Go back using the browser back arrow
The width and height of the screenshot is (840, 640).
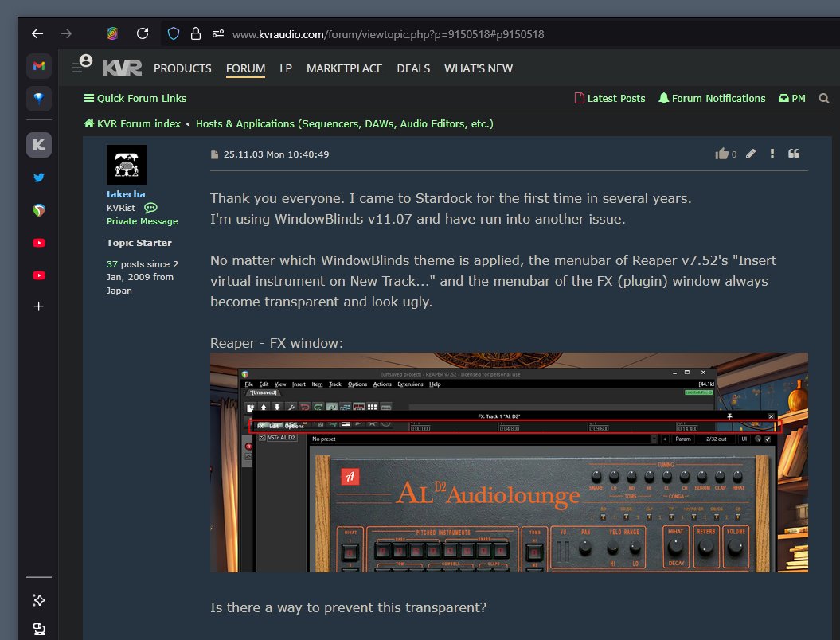click(37, 33)
